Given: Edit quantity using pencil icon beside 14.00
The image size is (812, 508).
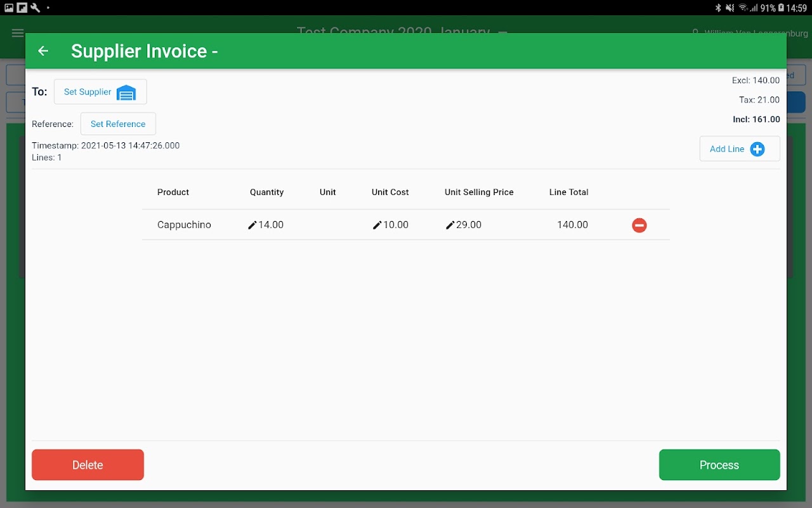Looking at the screenshot, I should pos(252,225).
